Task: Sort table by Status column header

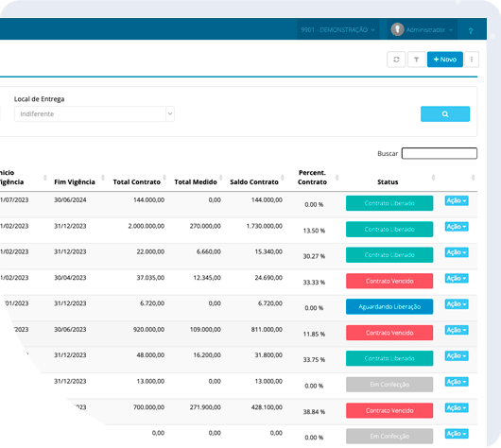Action: (x=388, y=181)
